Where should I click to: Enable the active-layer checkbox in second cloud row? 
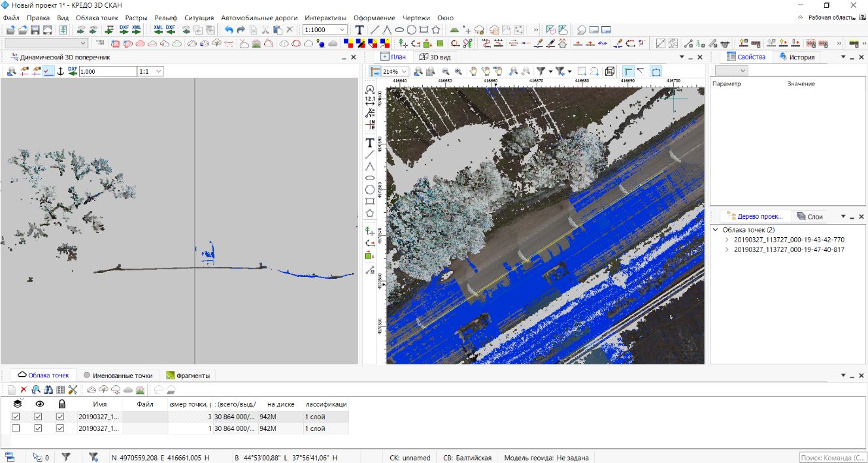coord(16,428)
